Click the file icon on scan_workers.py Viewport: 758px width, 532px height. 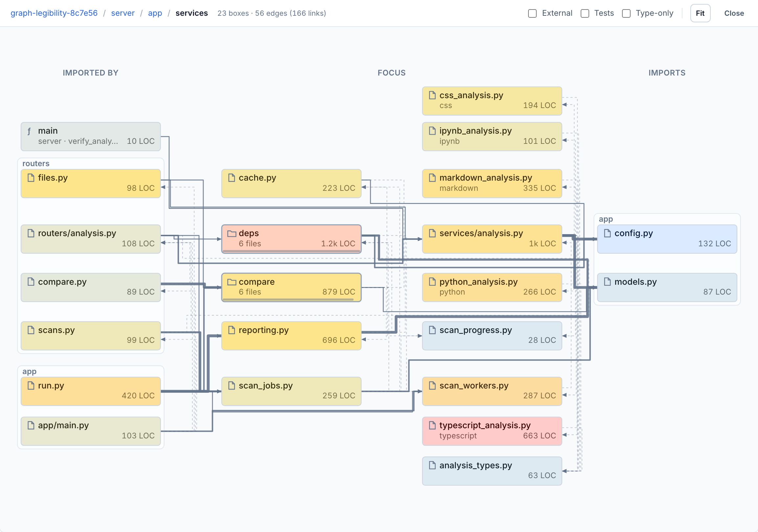[432, 386]
